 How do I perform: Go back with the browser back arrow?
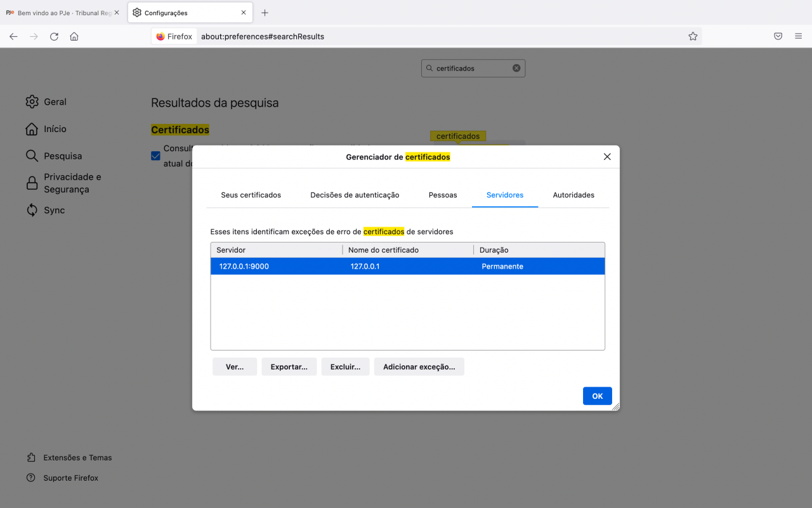pyautogui.click(x=13, y=36)
